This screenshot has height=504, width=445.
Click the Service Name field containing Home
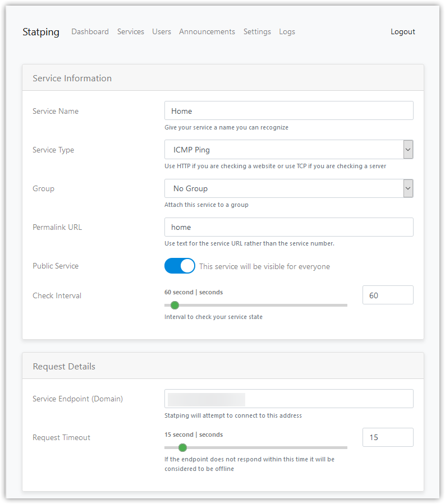[x=288, y=110]
